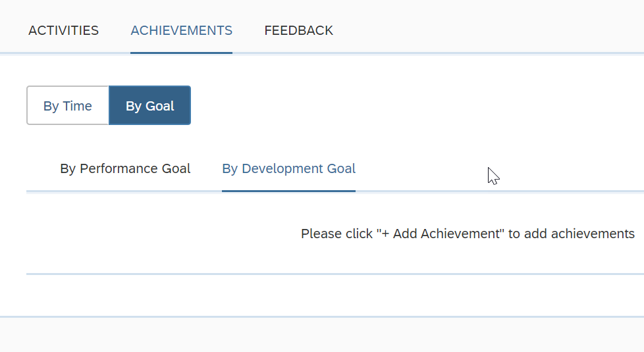This screenshot has width=644, height=352.
Task: Click the empty achievements list area
Action: pos(335,234)
